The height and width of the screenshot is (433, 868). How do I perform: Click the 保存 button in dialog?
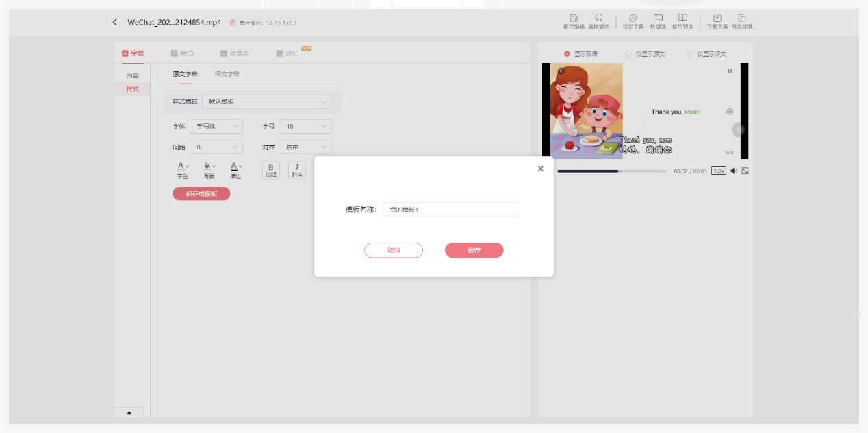point(474,251)
